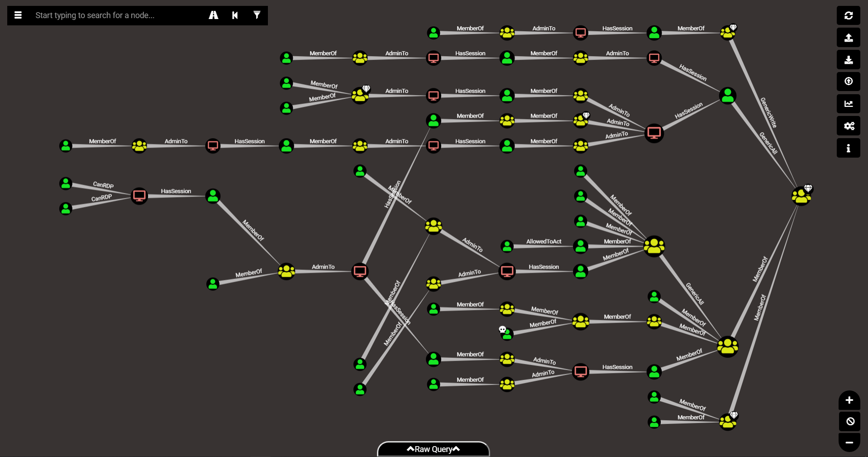
Task: Open the chart statistics icon
Action: pos(849,104)
